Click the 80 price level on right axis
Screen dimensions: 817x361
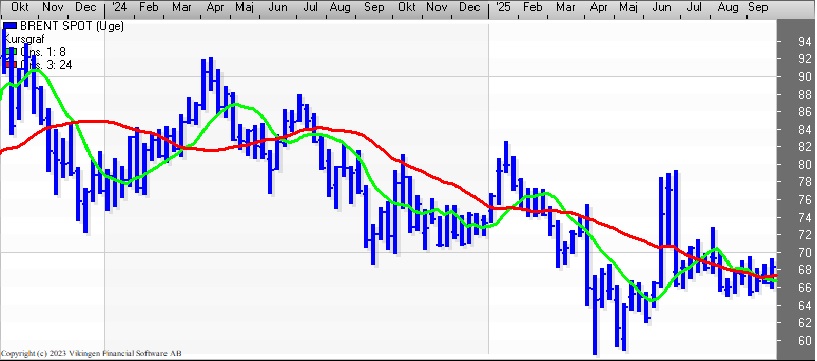804,165
